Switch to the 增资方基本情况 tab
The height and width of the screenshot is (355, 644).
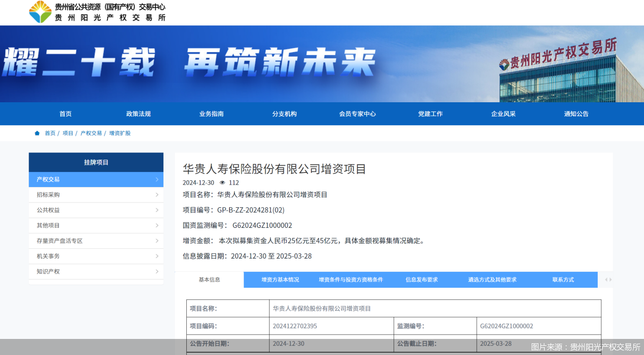[280, 280]
